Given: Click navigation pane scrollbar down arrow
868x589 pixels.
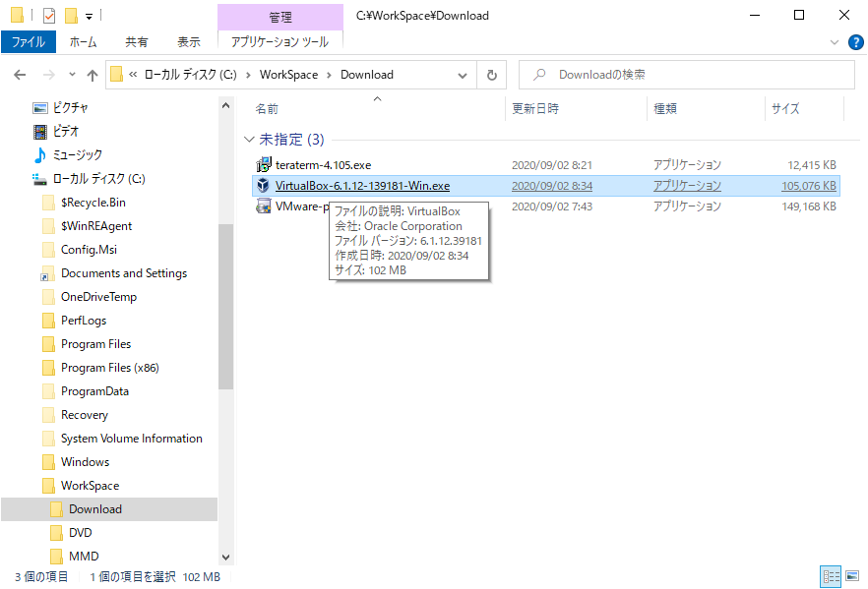Looking at the screenshot, I should (x=225, y=558).
